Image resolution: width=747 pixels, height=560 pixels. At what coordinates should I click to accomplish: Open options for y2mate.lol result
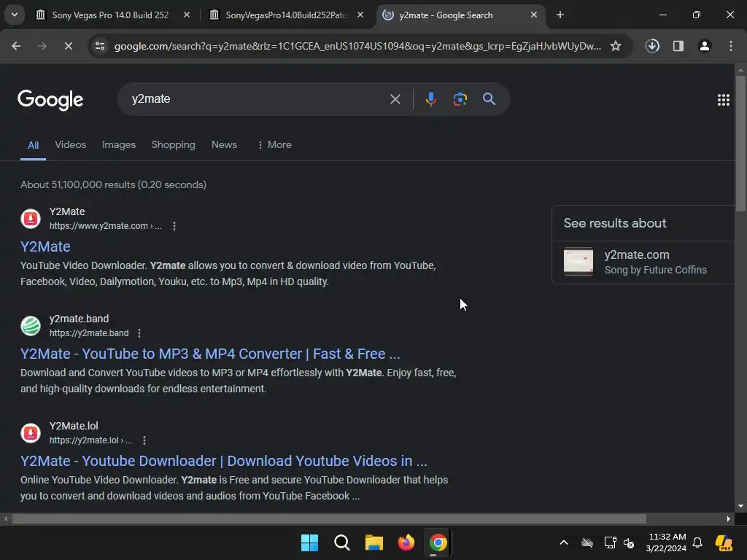point(144,440)
